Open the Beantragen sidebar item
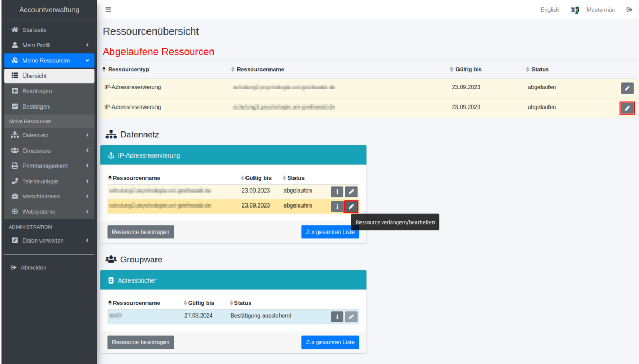This screenshot has height=364, width=639. (37, 91)
